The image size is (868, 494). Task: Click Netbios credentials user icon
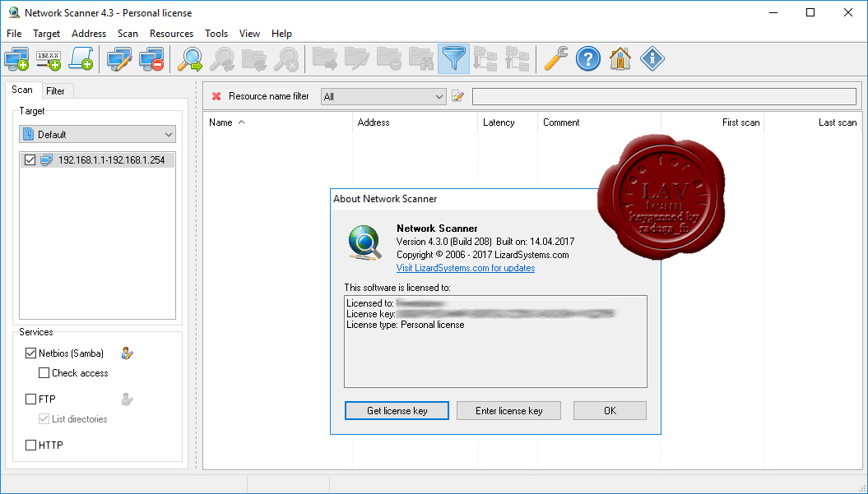[128, 353]
